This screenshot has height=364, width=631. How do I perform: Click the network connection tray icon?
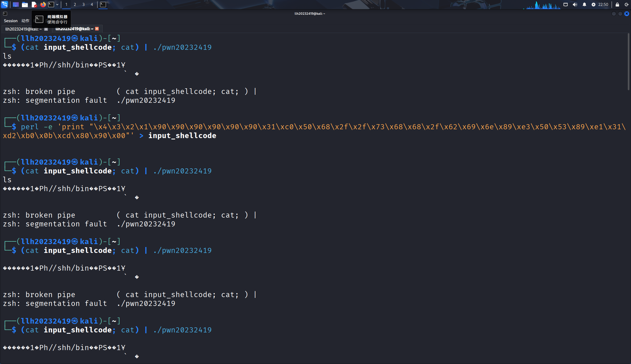click(565, 4)
